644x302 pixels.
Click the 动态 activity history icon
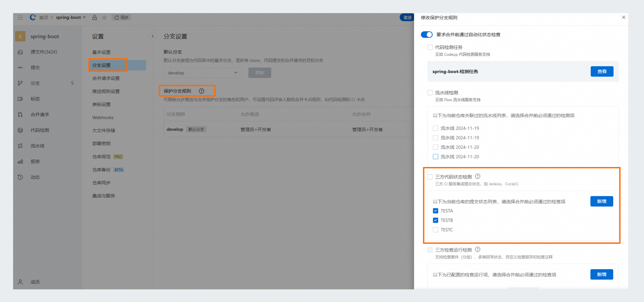(20, 177)
